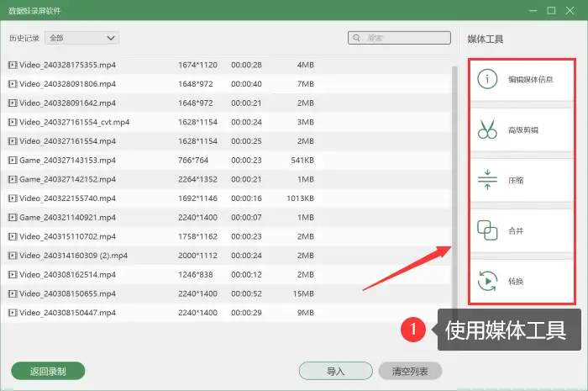588x391 pixels.
Task: Select file name Video_240308150447.mp4
Action: point(67,313)
